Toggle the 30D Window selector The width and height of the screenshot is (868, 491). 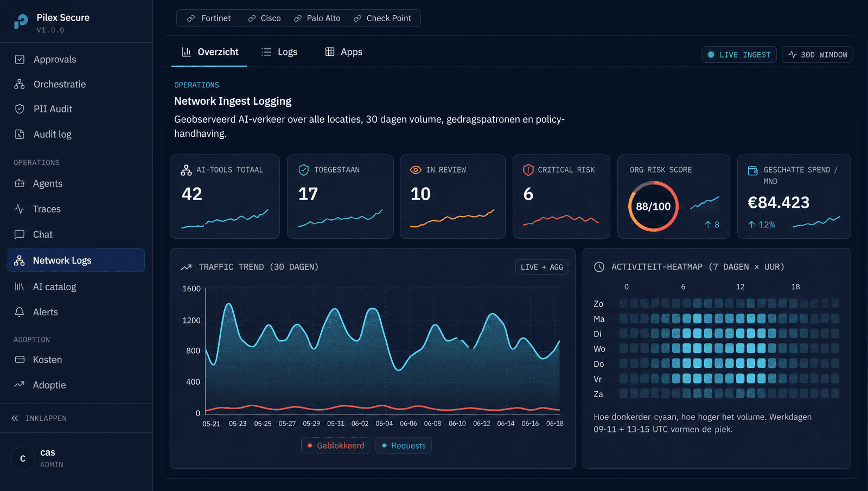(x=818, y=55)
